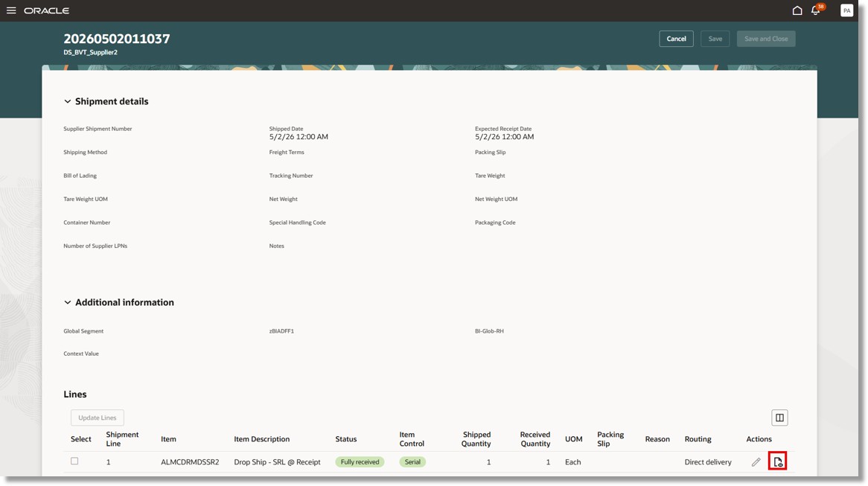Click the Item Control column header
Viewport: 868px width, 486px height.
[412, 439]
